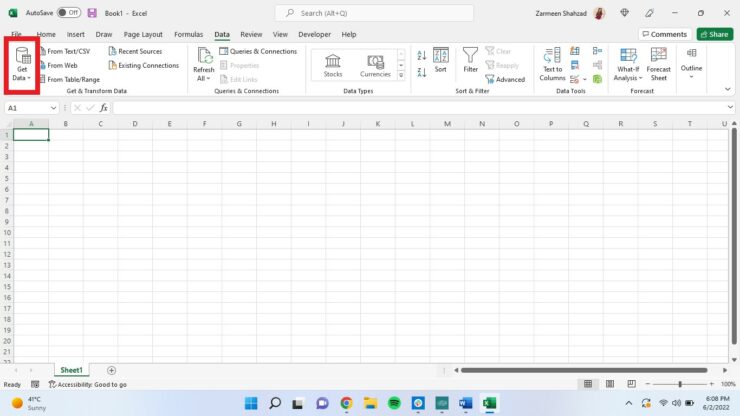Sort Z to A descending

pyautogui.click(x=422, y=72)
